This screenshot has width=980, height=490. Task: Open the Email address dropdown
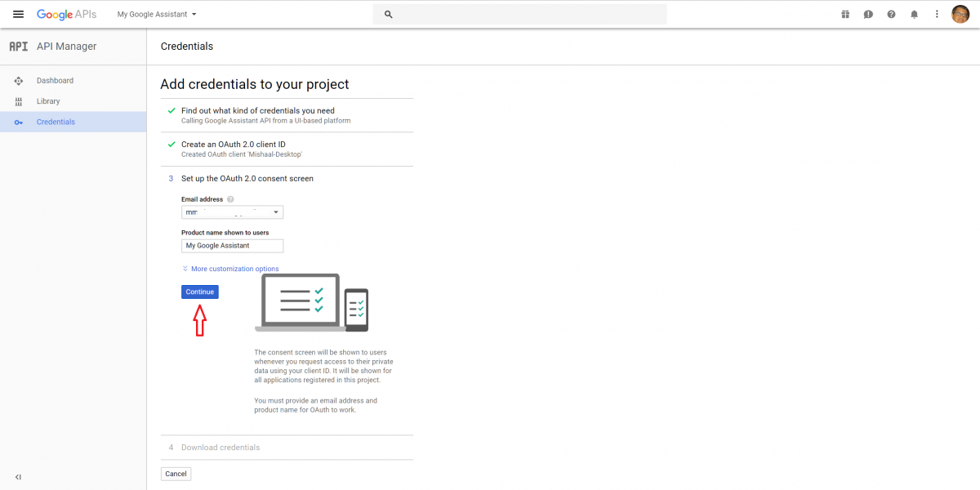tap(276, 212)
